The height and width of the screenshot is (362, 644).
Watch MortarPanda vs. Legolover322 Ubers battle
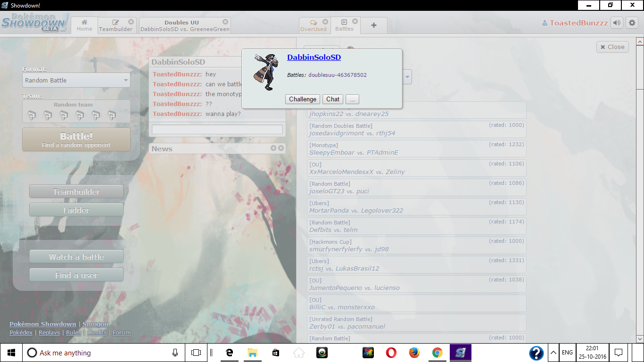click(416, 206)
